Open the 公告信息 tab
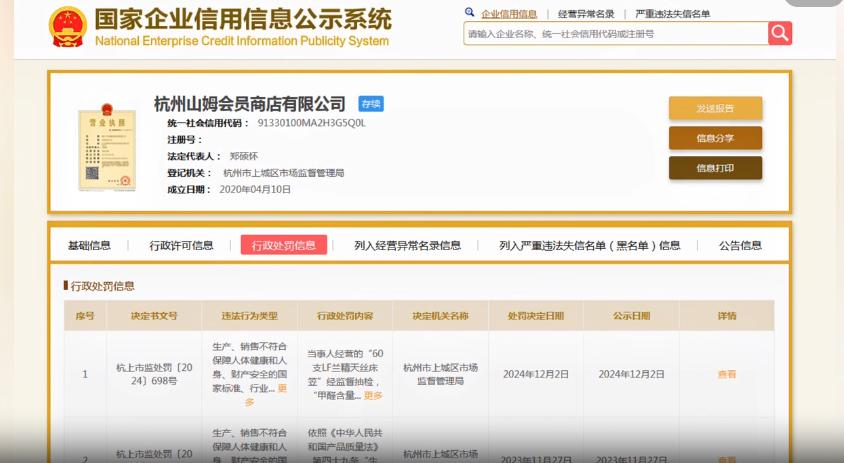 740,245
